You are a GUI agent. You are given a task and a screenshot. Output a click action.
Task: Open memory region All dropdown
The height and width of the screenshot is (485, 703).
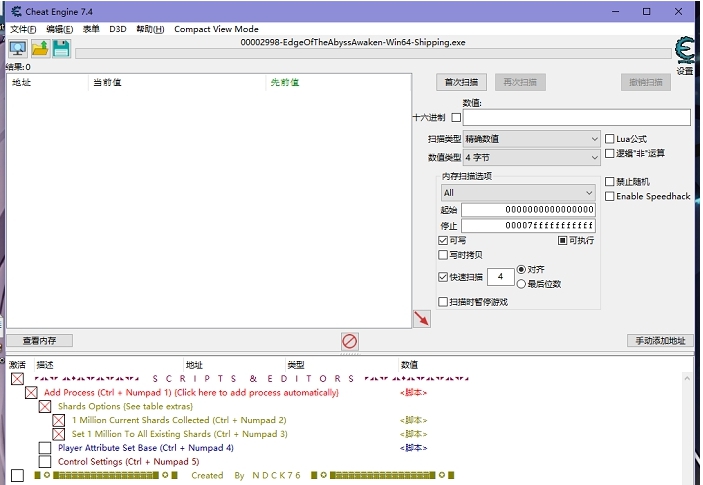(x=518, y=193)
